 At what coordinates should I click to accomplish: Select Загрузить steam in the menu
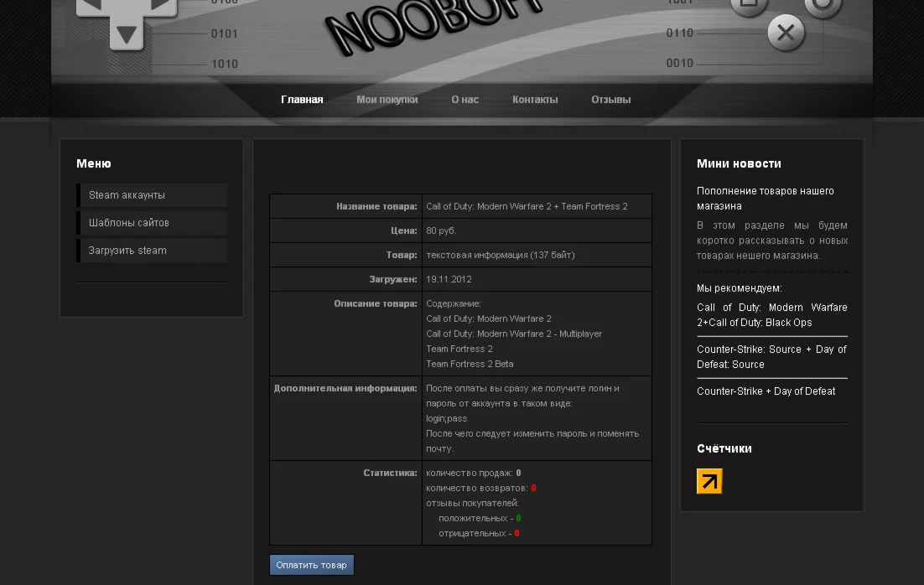(x=152, y=251)
